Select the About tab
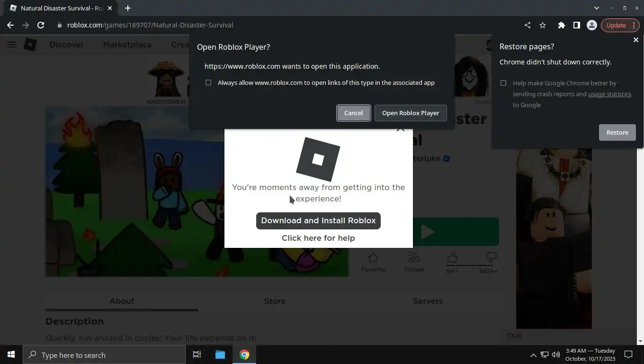644x364 pixels. tap(122, 301)
